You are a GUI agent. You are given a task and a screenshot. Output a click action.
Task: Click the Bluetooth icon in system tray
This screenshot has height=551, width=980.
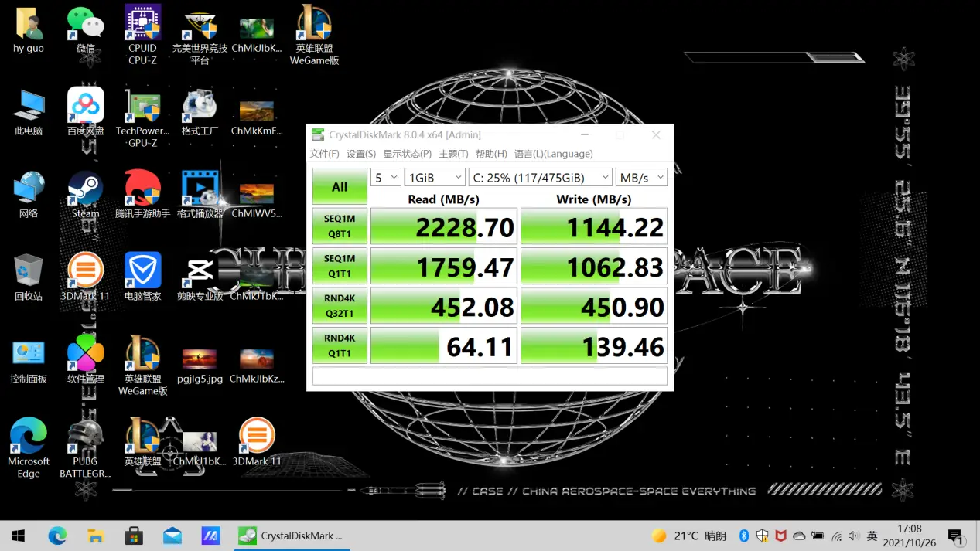tap(744, 536)
